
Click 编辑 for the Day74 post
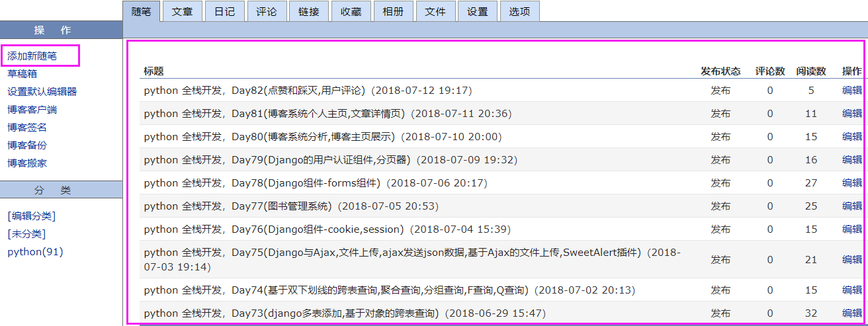[851, 290]
